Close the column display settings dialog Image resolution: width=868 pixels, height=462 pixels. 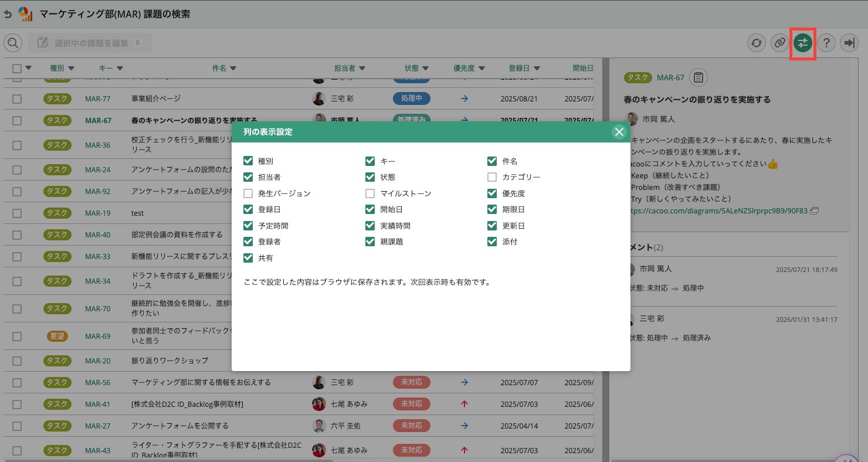click(619, 132)
